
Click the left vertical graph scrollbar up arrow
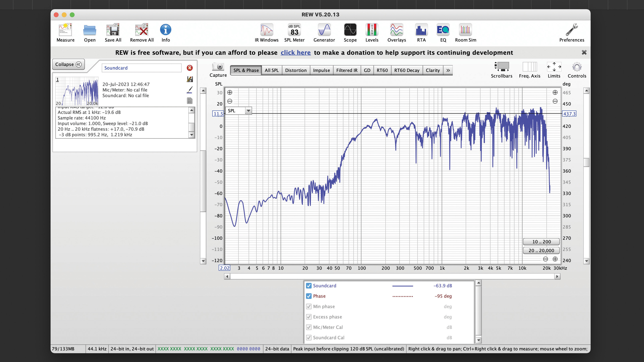(203, 91)
